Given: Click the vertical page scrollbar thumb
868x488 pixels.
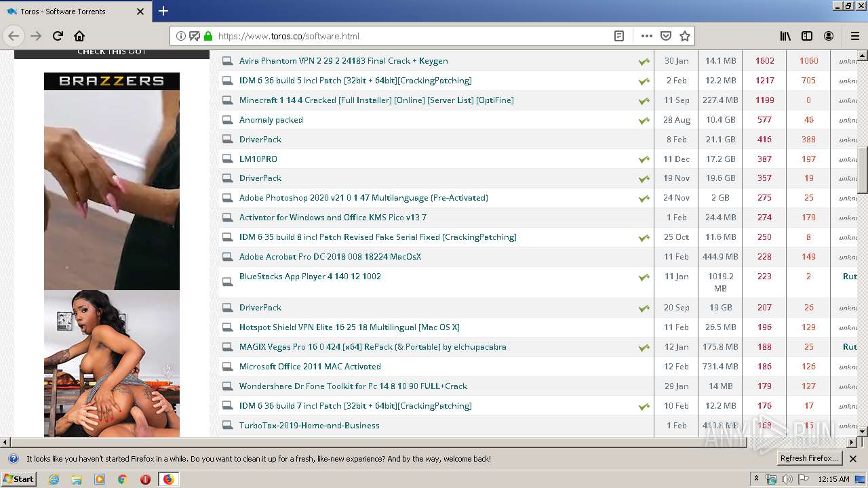Looking at the screenshot, I should point(863,171).
